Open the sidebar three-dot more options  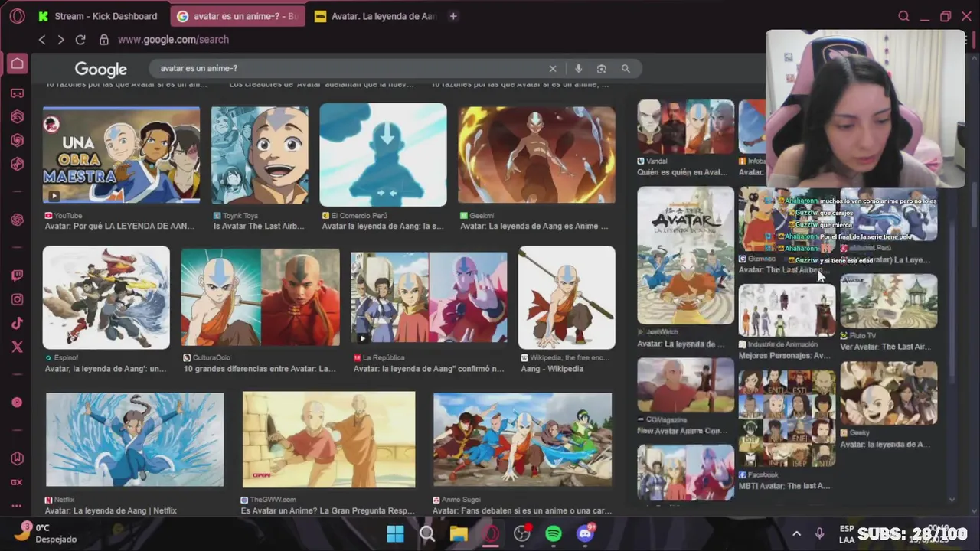point(17,506)
